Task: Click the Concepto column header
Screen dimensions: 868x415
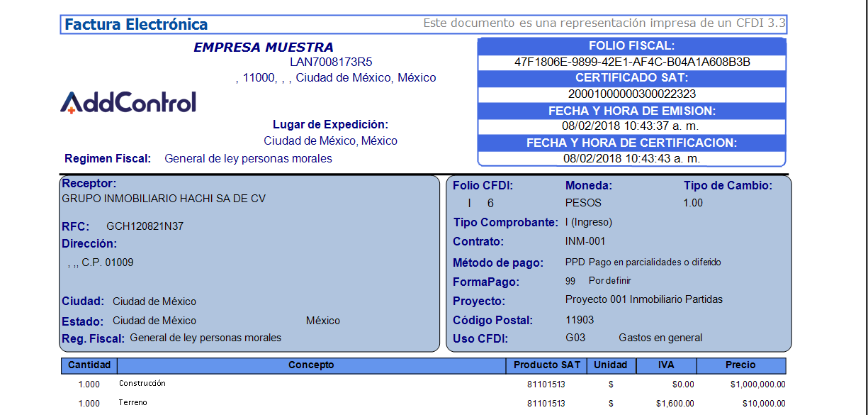Action: 311,365
